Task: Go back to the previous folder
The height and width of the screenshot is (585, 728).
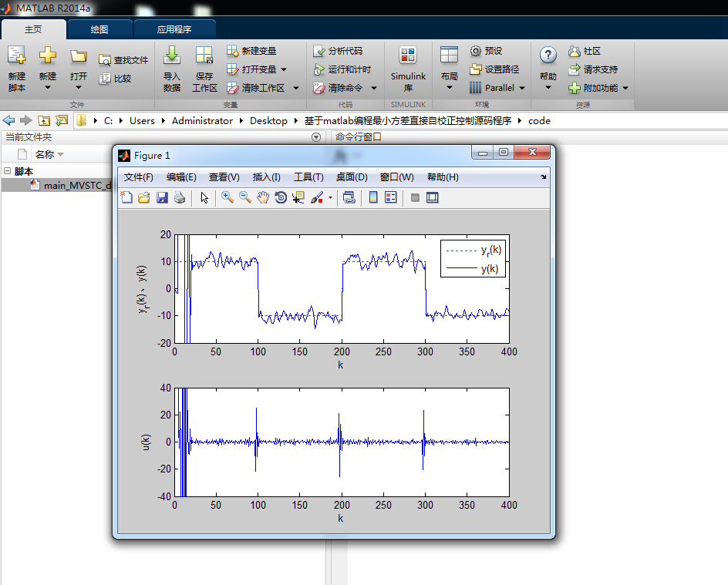Action: click(x=8, y=120)
